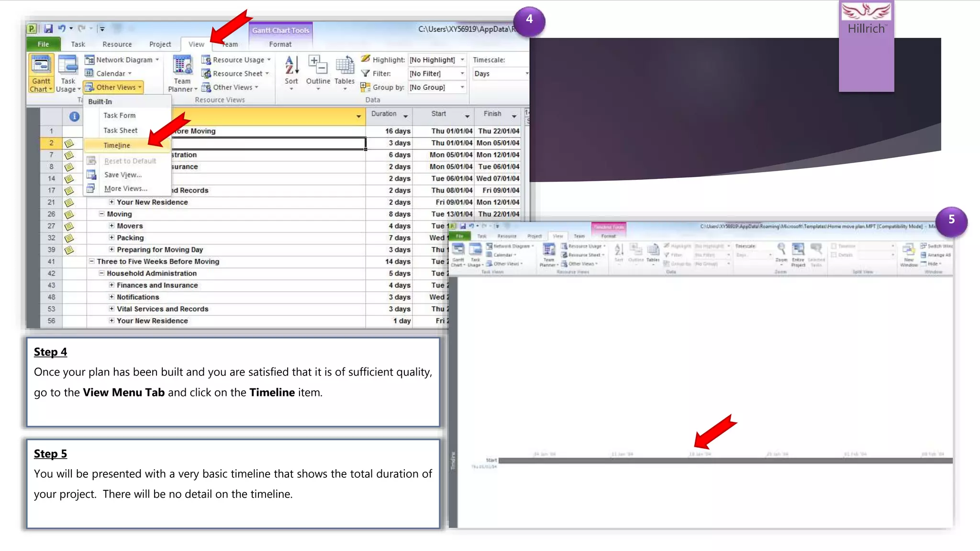Open the Start column filter arrow
Viewport: 980px width, 551px height.
coord(467,116)
